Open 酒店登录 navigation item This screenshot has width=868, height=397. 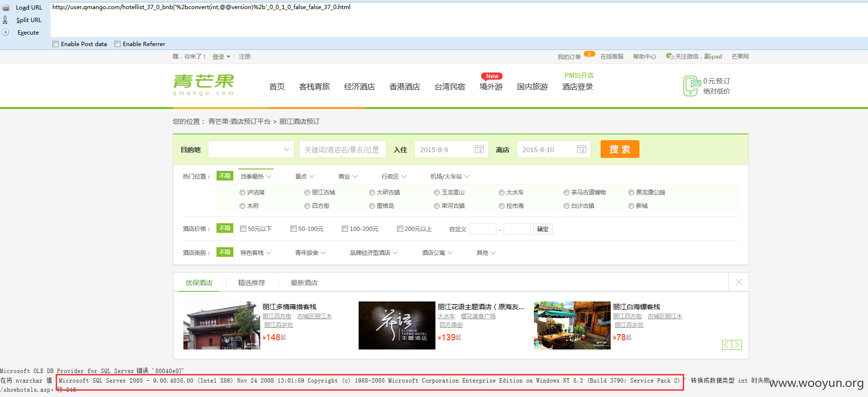[x=578, y=87]
